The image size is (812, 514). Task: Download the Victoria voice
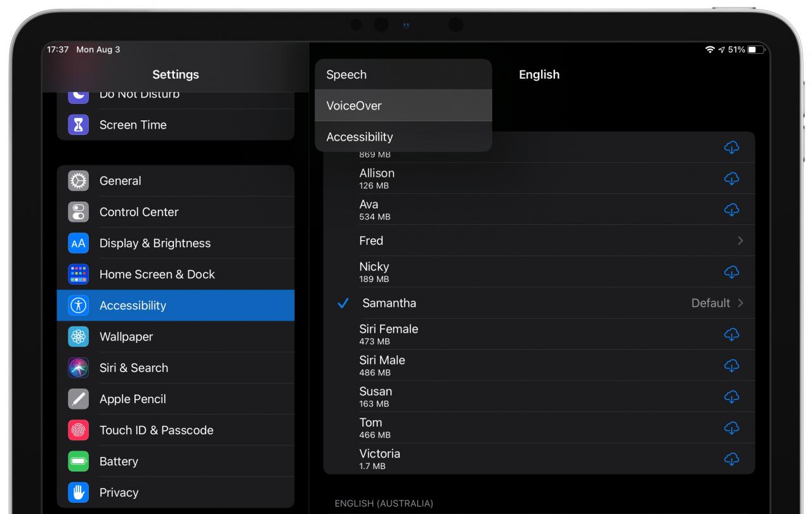(731, 459)
